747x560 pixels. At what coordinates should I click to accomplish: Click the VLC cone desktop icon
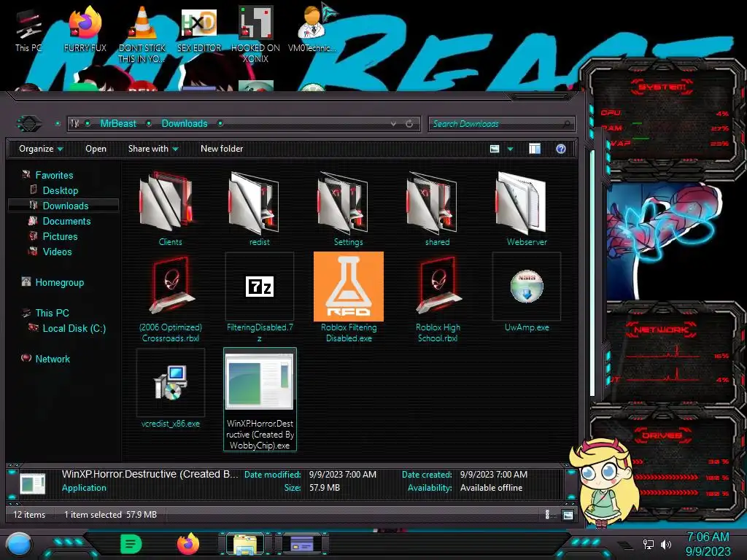[x=142, y=34]
